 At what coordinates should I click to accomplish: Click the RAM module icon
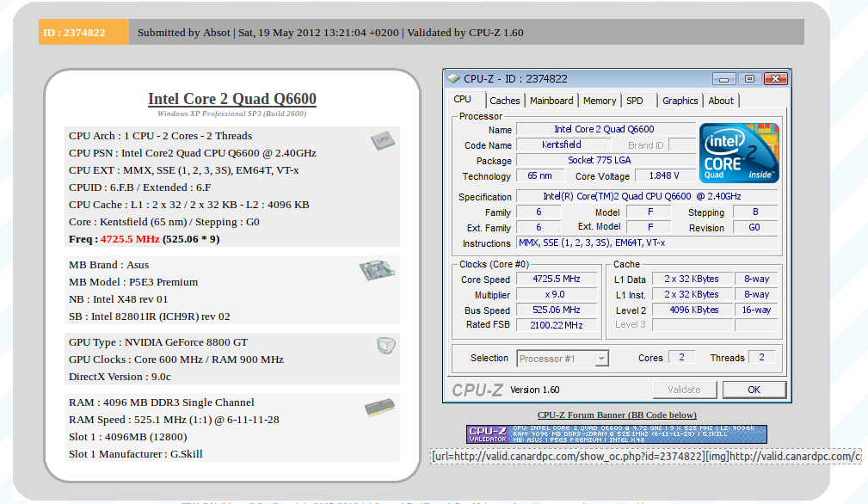379,409
